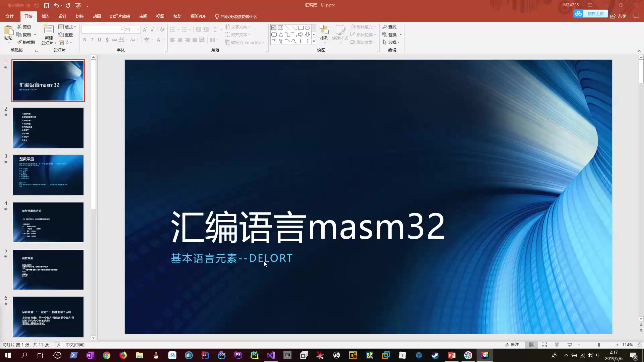Switch to the 设计 ribbon tab
The height and width of the screenshot is (362, 644).
click(63, 16)
